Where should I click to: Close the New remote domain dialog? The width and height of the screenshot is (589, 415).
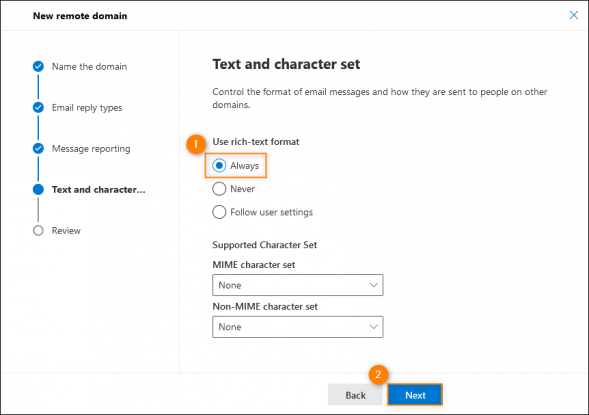click(574, 15)
